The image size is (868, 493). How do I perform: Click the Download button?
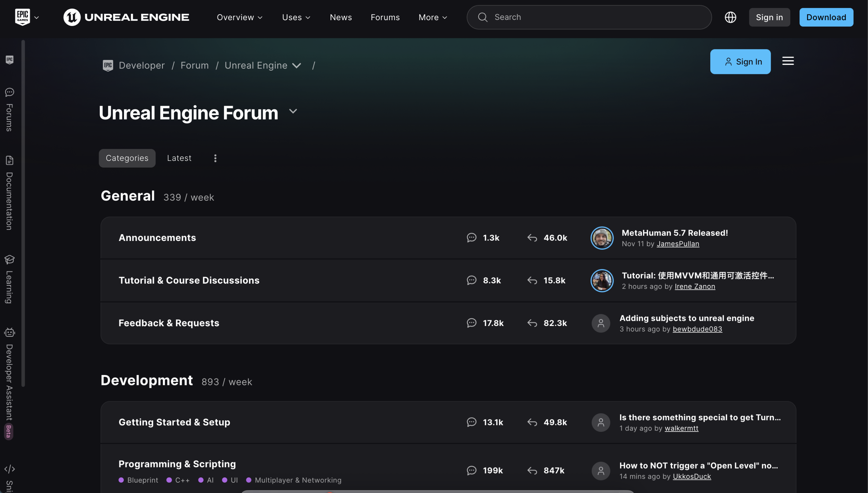[826, 17]
